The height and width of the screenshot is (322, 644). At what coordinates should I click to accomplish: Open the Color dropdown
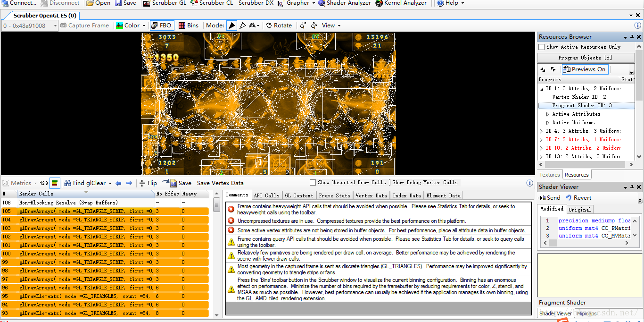[x=131, y=25]
